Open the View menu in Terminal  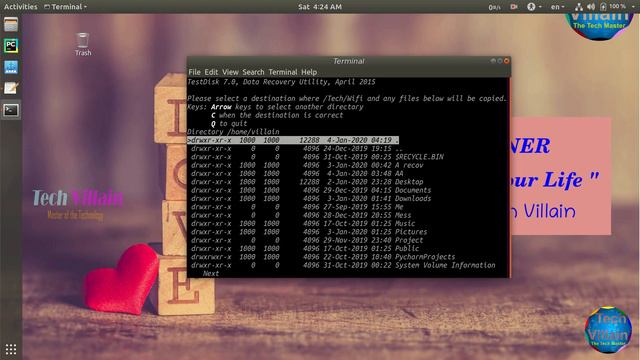tap(230, 72)
